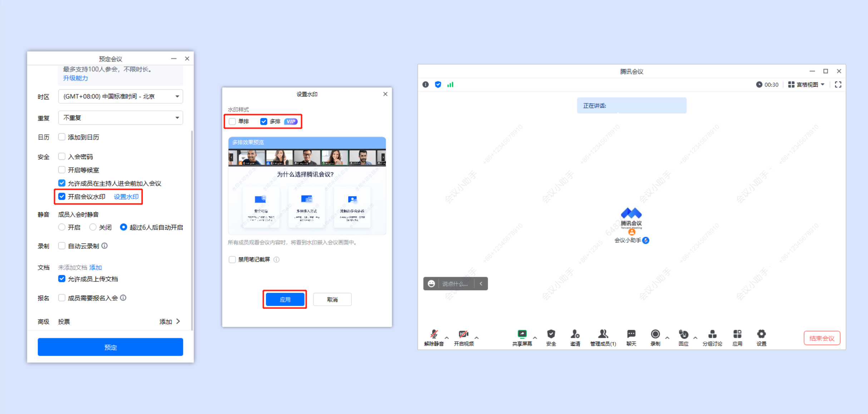Screen dimensions: 868x414
Task: Open the timezone dropdown
Action: click(x=120, y=97)
